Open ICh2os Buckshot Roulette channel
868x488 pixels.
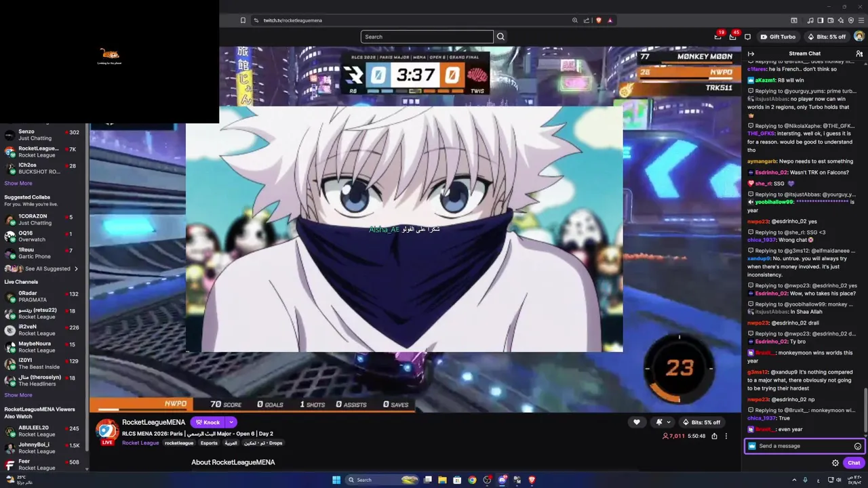[x=43, y=168]
